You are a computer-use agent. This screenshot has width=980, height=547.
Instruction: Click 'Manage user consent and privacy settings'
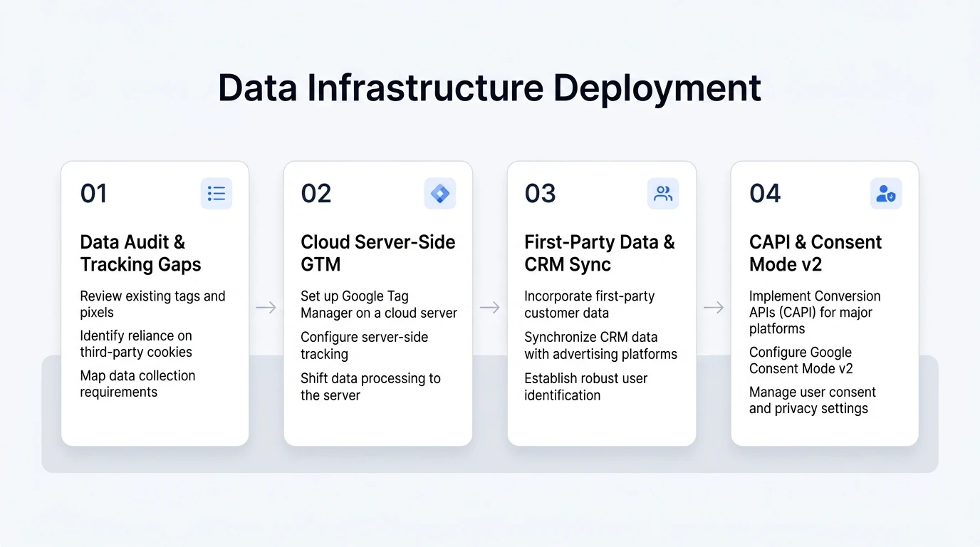812,400
